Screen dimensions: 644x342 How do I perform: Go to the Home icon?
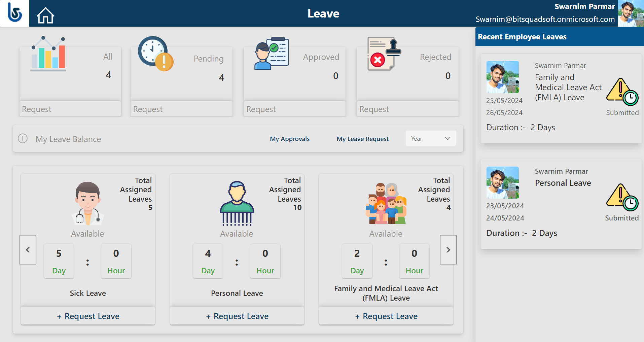pos(45,15)
